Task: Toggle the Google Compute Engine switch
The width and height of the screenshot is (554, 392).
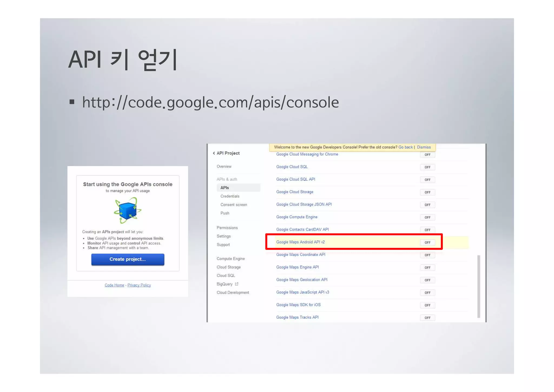Action: click(427, 217)
